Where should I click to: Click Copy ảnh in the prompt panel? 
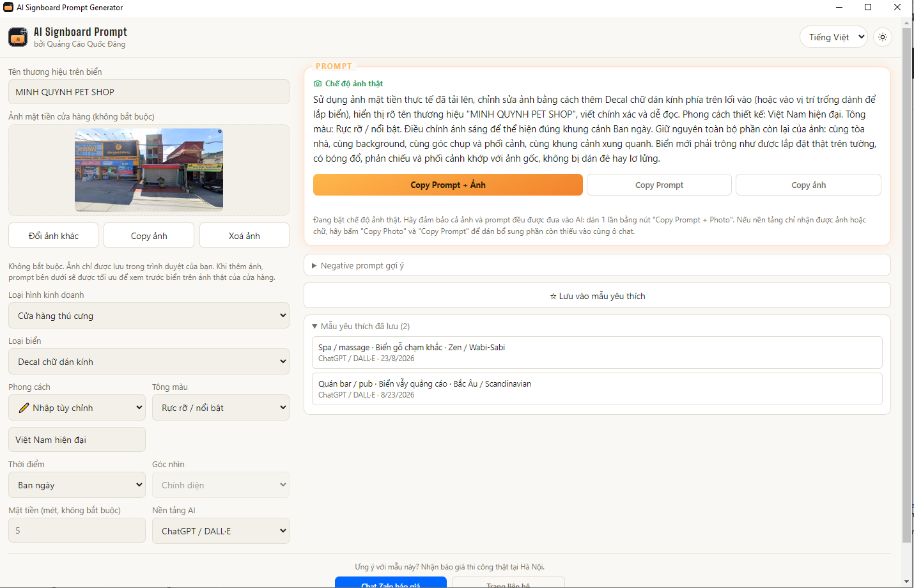point(809,185)
